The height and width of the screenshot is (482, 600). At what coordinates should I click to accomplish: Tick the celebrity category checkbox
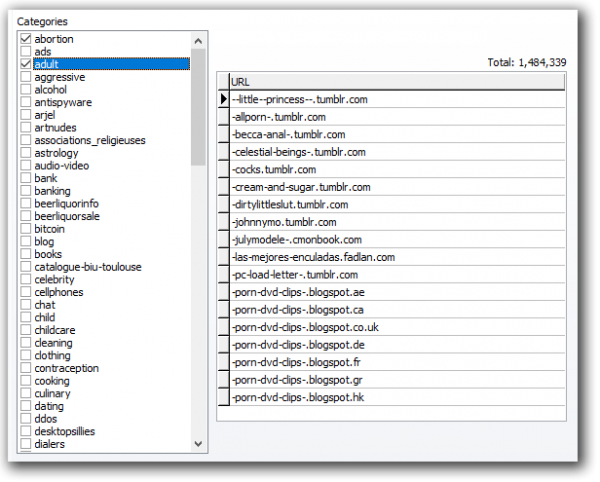(26, 279)
